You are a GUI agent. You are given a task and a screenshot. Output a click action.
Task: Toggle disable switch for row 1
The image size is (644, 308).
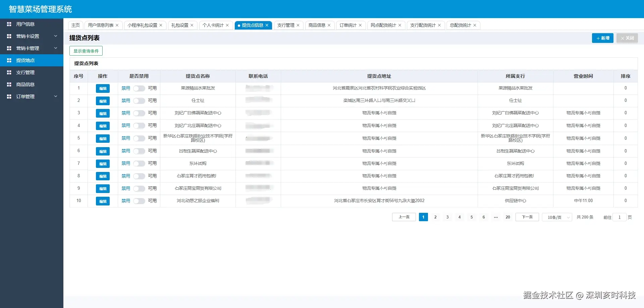click(139, 88)
